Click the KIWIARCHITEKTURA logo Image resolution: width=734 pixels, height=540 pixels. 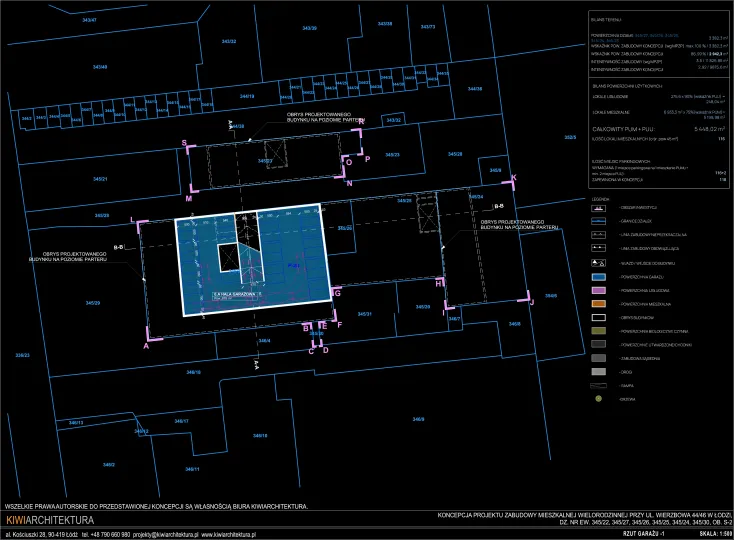tap(49, 521)
